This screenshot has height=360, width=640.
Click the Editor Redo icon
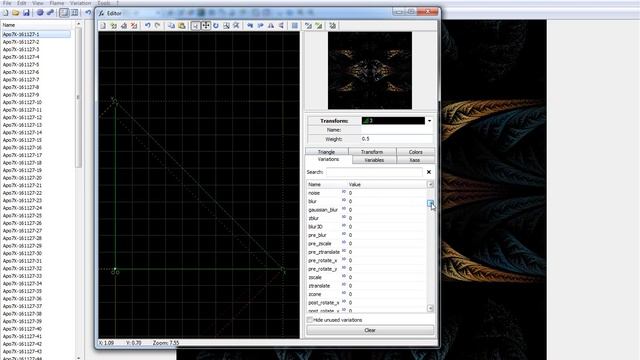point(158,26)
